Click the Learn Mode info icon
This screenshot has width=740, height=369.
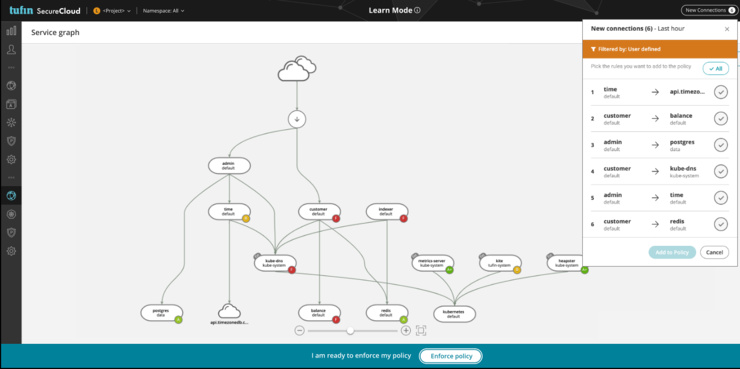[x=417, y=10]
